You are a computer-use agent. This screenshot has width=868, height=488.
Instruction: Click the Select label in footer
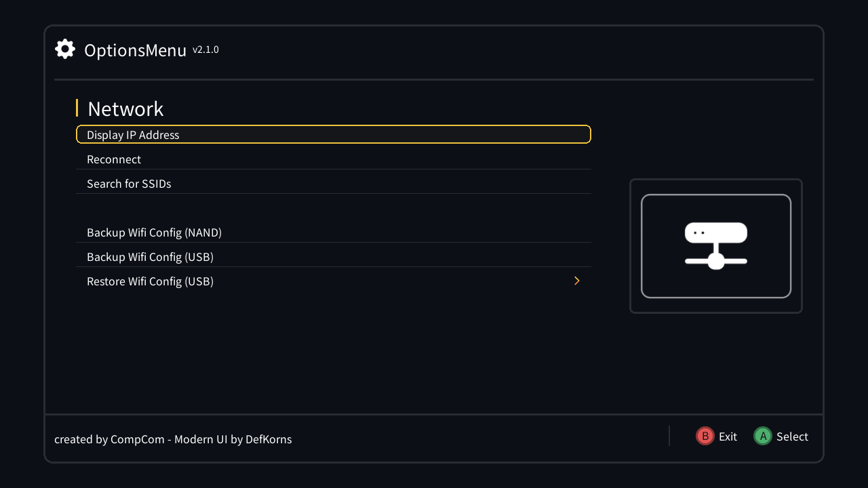pyautogui.click(x=792, y=436)
